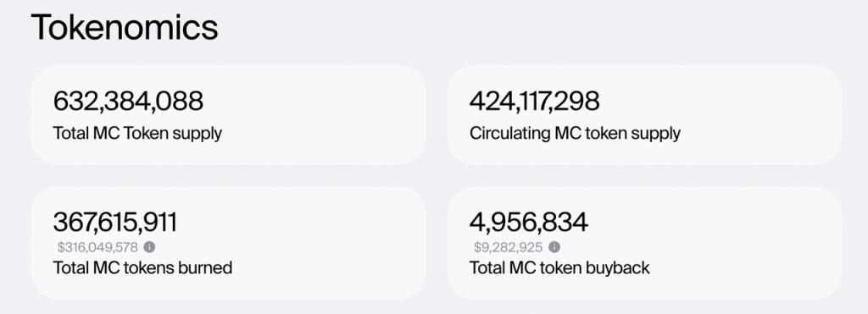Click the Circulating MC token supply label
Screen dimensions: 868x314
pyautogui.click(x=575, y=133)
